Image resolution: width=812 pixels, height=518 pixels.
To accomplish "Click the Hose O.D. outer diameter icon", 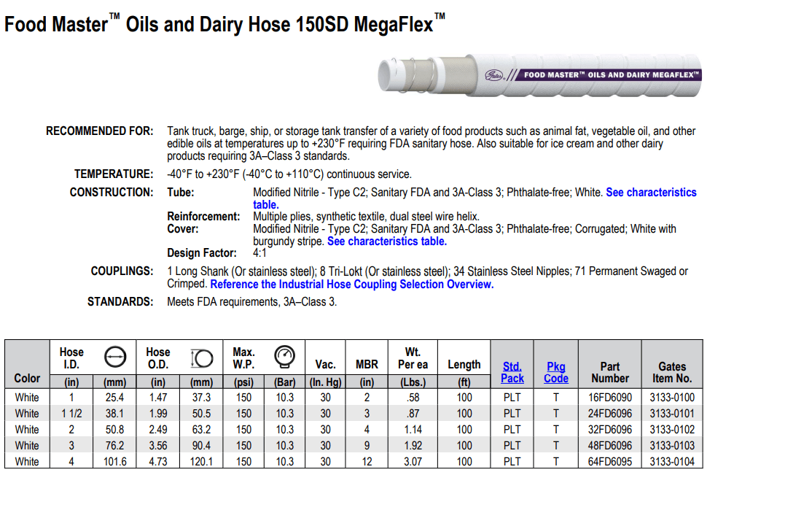I will coord(201,357).
